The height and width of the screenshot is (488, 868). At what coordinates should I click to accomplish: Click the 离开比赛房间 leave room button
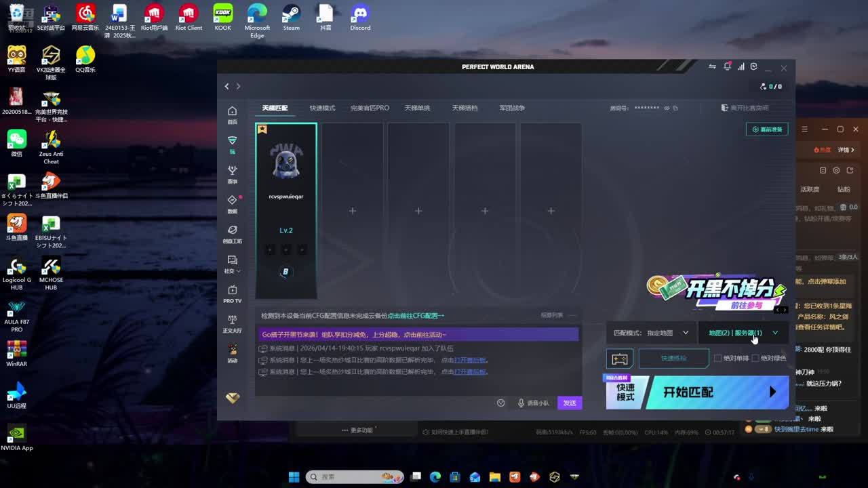click(745, 108)
